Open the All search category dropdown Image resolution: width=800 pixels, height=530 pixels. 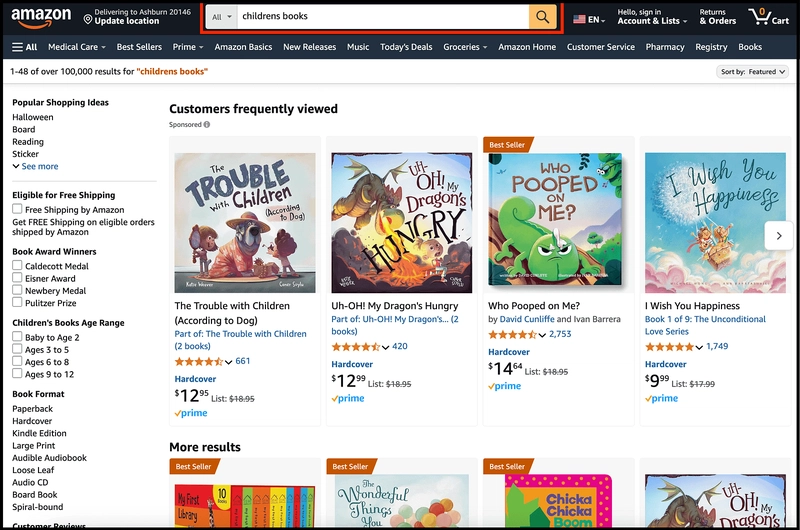[223, 17]
